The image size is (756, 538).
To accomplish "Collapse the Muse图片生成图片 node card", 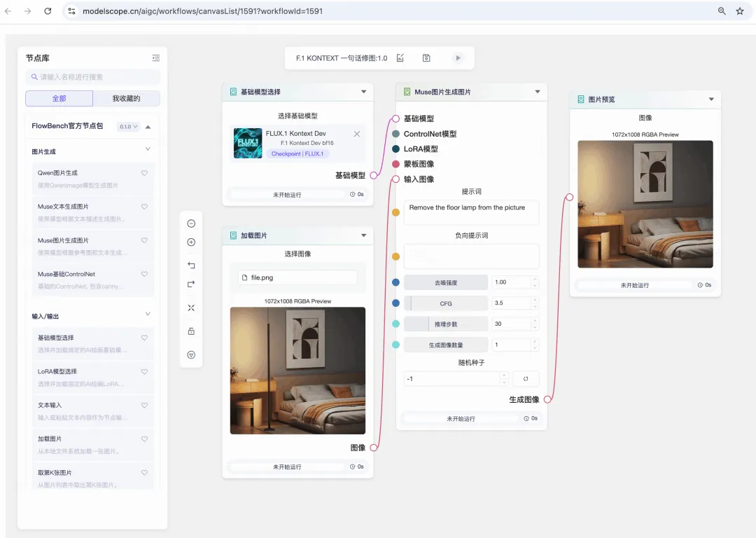I will (x=538, y=92).
